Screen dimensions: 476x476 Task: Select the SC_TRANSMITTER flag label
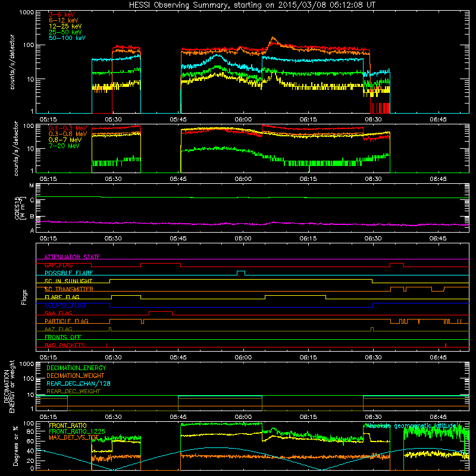coord(69,289)
